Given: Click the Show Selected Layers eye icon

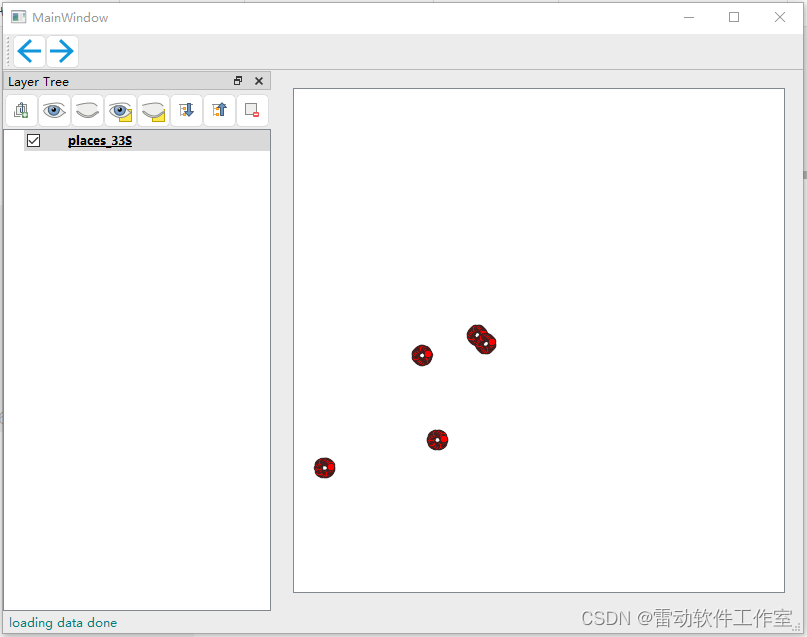Looking at the screenshot, I should click(x=120, y=110).
